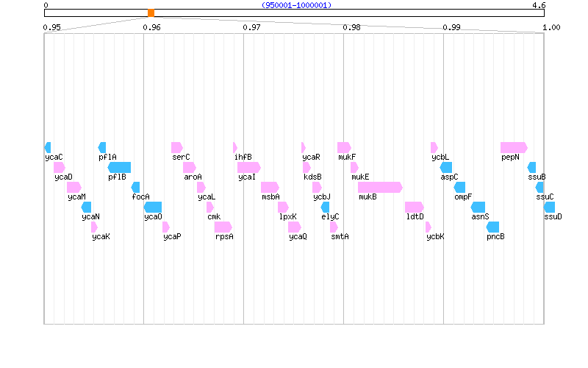Click the serC gene label
Viewport: 588px width, 368px height.
click(181, 157)
